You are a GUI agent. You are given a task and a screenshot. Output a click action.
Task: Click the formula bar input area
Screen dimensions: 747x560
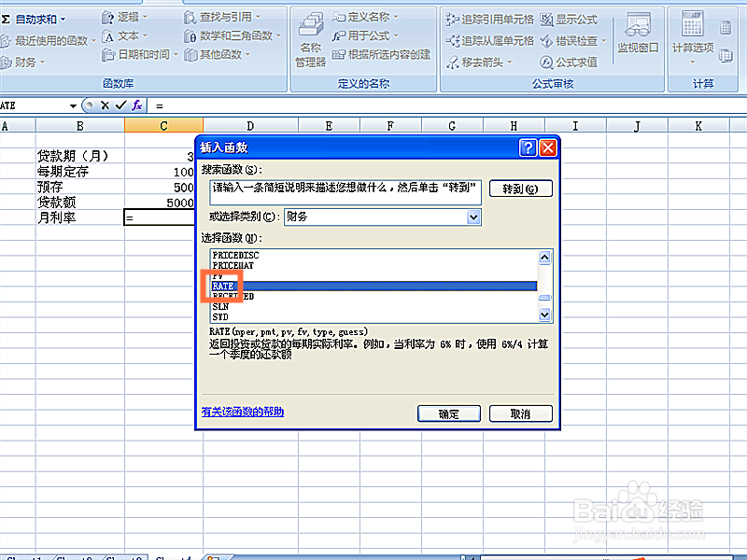448,105
